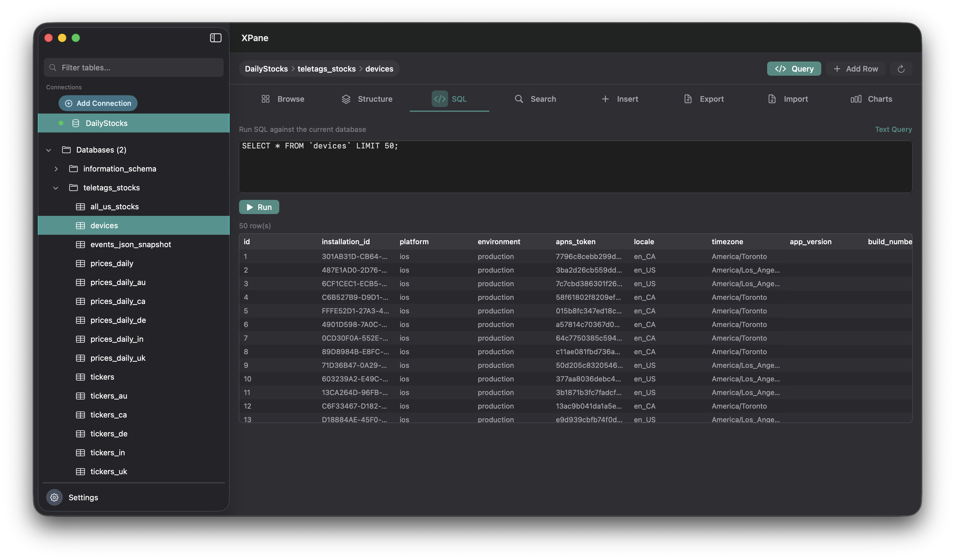Click the refresh icon near Add Row
Viewport: 955px width, 560px height.
pos(901,69)
